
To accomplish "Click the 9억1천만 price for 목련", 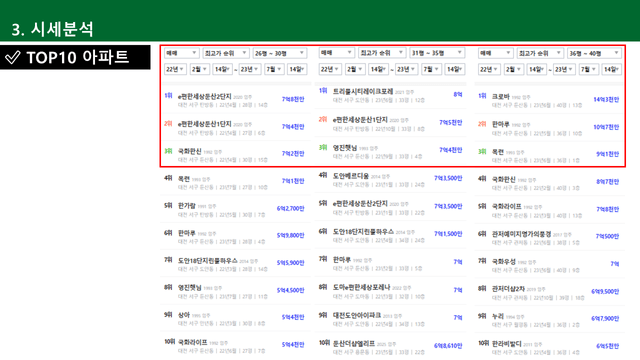I will [x=608, y=154].
